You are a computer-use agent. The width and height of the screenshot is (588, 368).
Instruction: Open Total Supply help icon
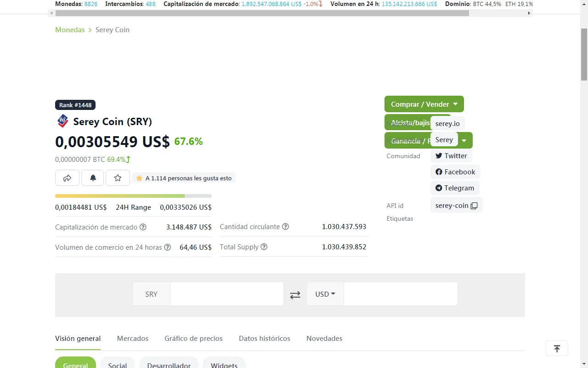[x=264, y=247]
